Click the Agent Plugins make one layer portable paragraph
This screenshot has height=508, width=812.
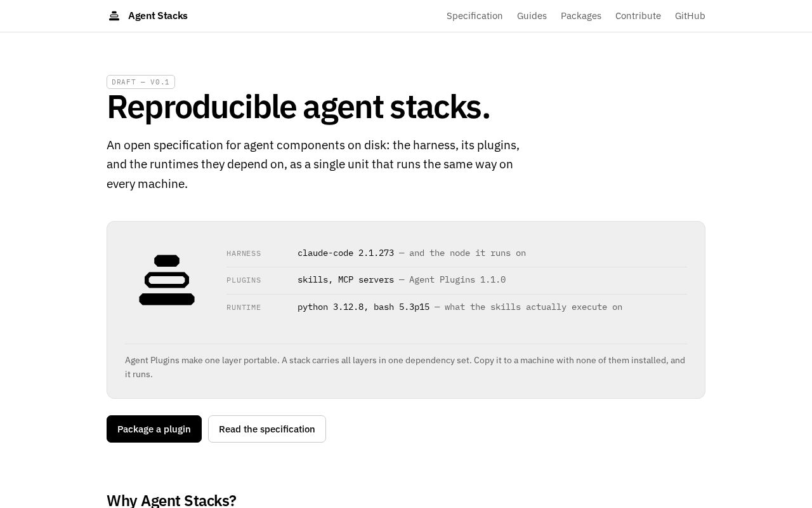tap(406, 367)
